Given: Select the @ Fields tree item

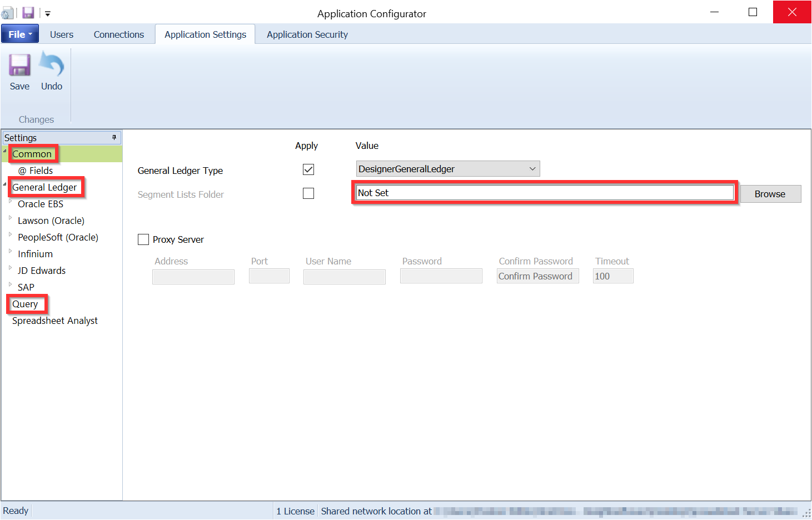Looking at the screenshot, I should [x=36, y=171].
